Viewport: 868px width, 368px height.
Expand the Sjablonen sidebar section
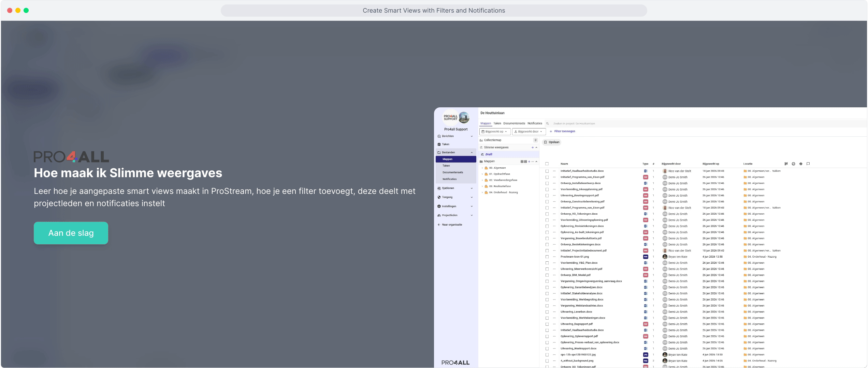tap(472, 188)
